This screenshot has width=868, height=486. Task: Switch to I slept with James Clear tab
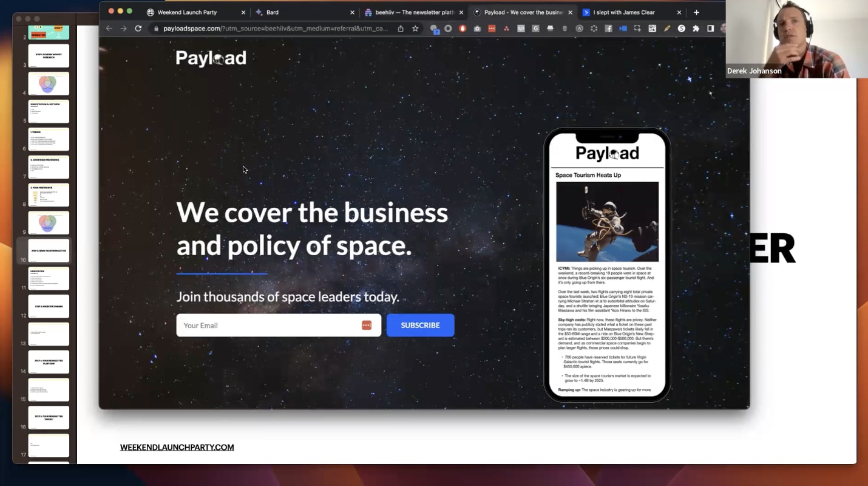(x=632, y=12)
